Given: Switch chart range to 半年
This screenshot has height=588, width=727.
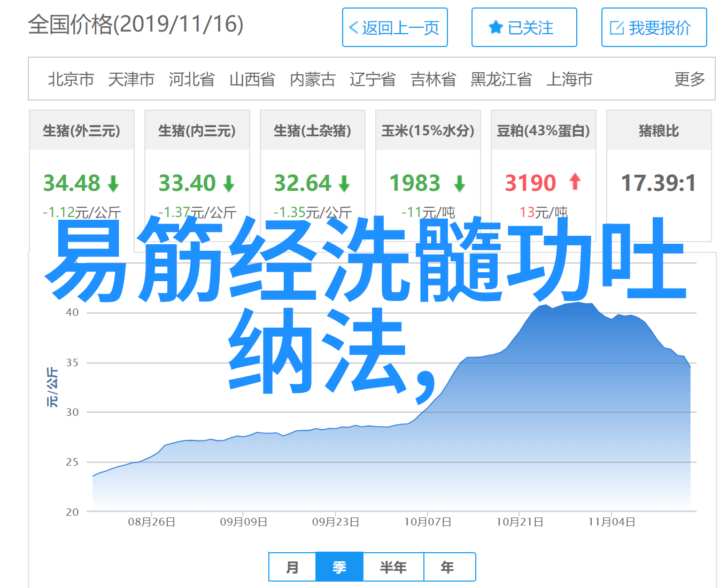Looking at the screenshot, I should [393, 567].
